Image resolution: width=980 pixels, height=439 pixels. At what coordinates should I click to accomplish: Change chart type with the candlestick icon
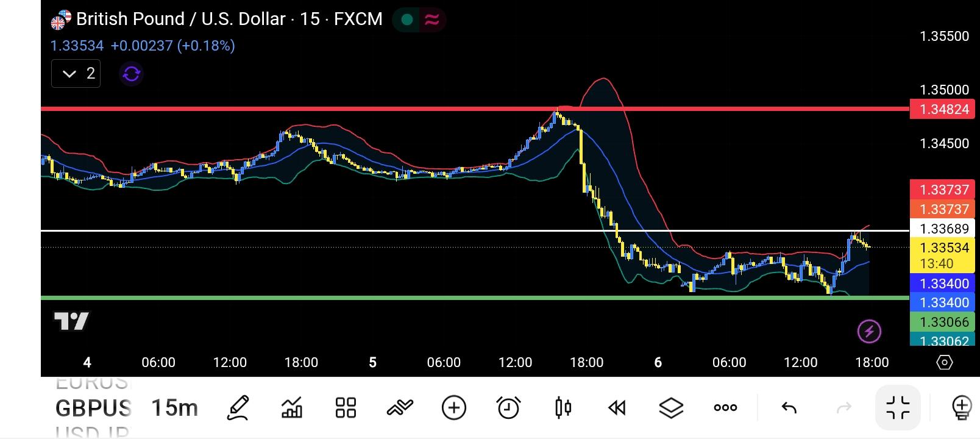(x=563, y=407)
